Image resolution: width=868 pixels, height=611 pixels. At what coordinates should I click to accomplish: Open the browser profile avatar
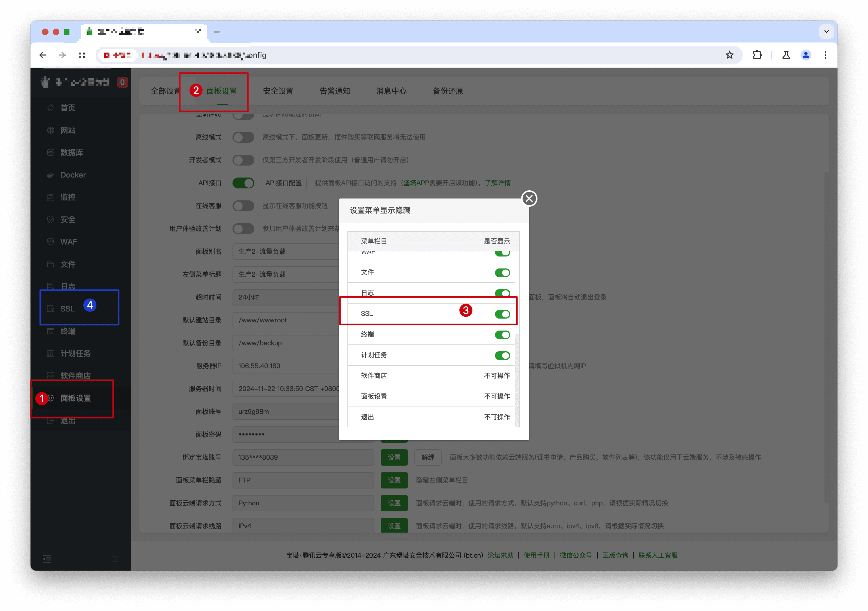point(806,55)
